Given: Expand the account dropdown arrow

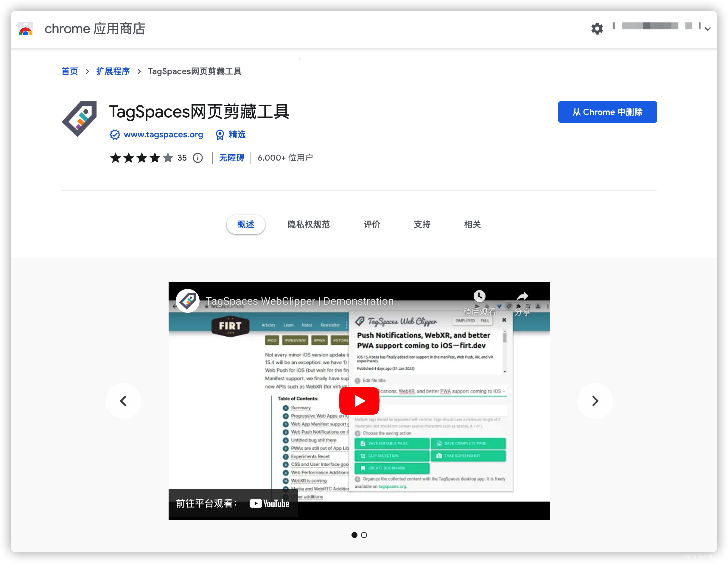Looking at the screenshot, I should 708,29.
